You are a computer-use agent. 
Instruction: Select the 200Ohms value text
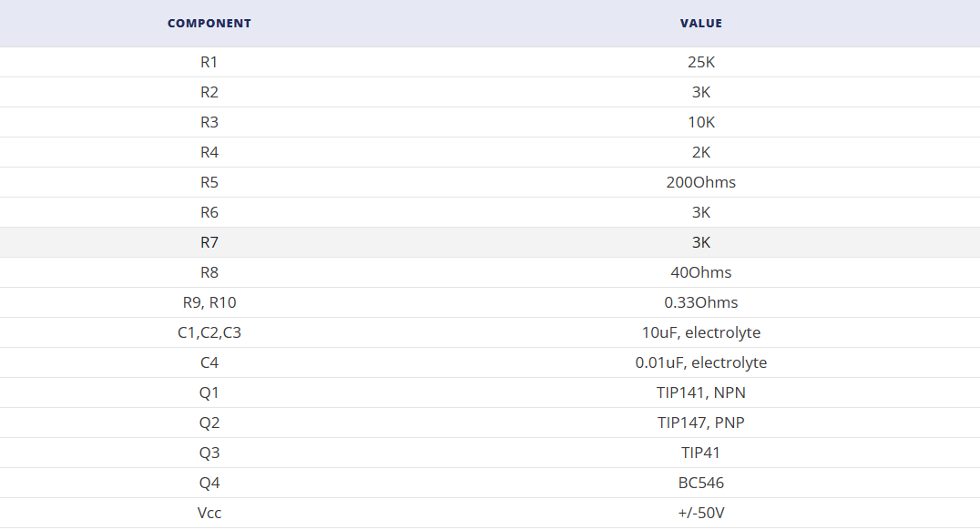point(700,182)
